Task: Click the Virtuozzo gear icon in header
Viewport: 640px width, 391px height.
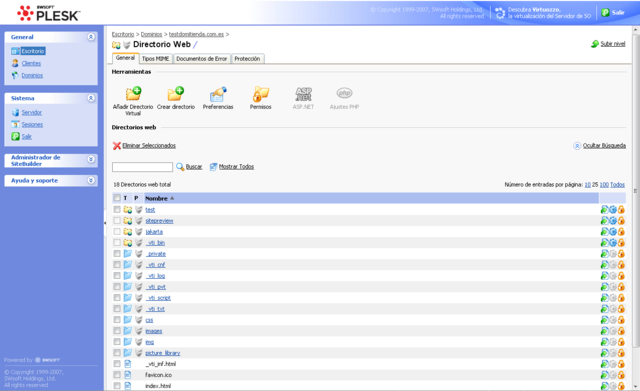Action: (500, 13)
